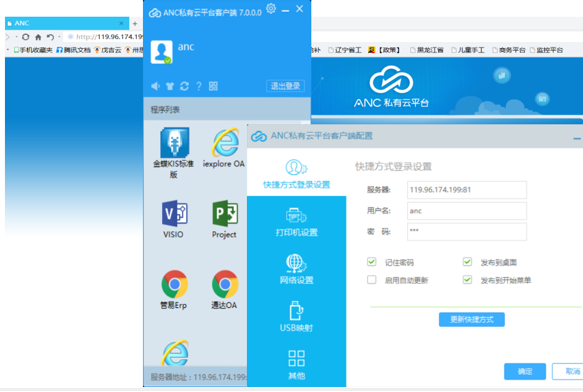Refresh the program list
Image resolution: width=583 pixels, height=392 pixels.
[184, 86]
